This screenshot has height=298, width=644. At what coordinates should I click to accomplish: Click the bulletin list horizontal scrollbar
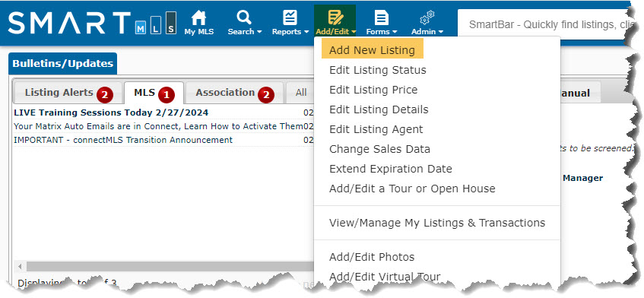click(x=170, y=267)
